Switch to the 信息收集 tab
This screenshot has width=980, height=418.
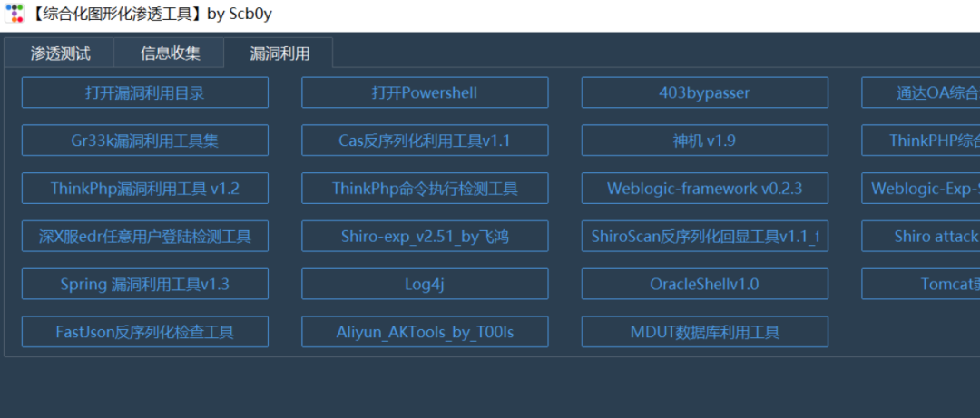170,53
